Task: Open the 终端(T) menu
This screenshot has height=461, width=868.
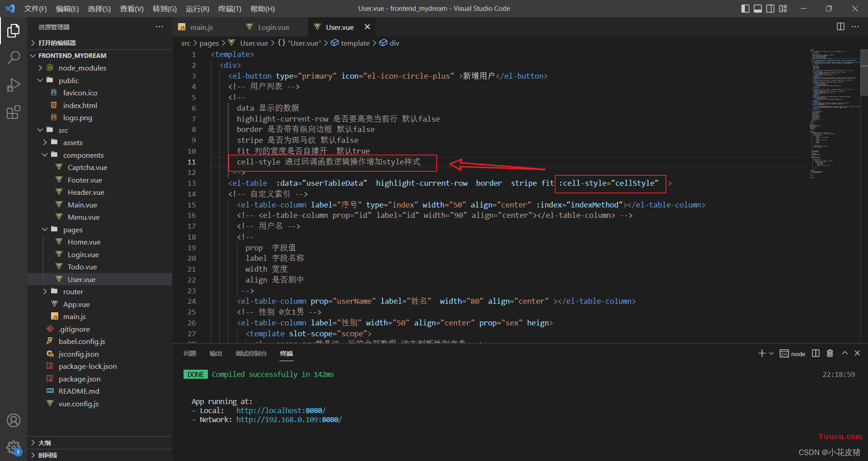Action: 230,9
